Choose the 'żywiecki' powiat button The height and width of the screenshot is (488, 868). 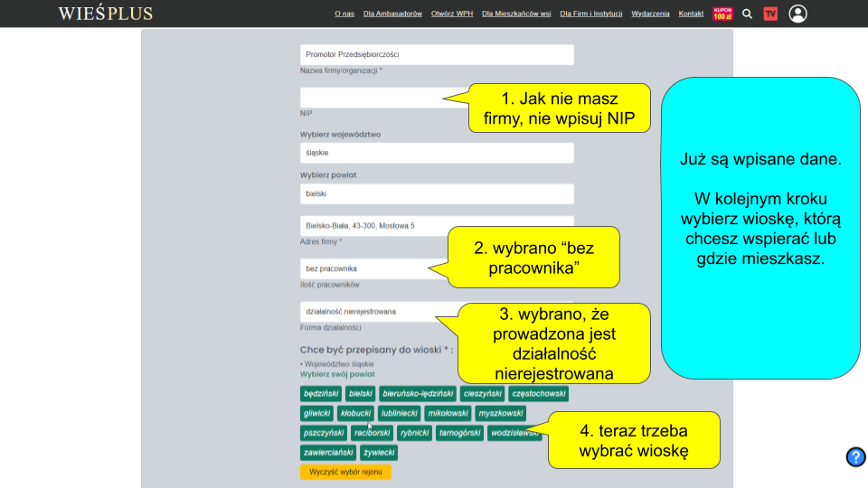(x=379, y=453)
